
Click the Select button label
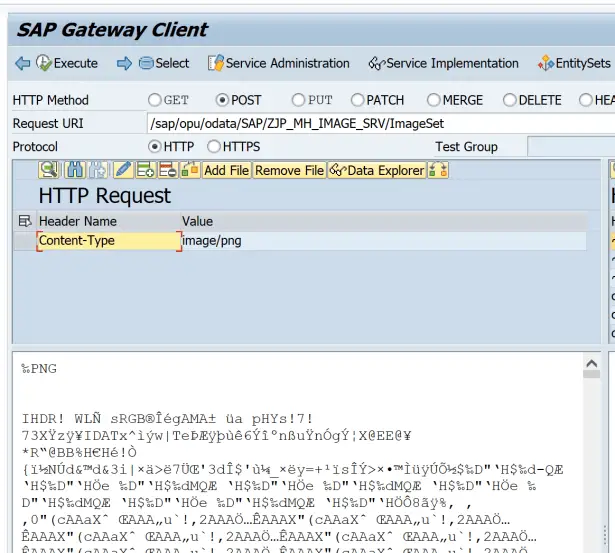point(172,63)
